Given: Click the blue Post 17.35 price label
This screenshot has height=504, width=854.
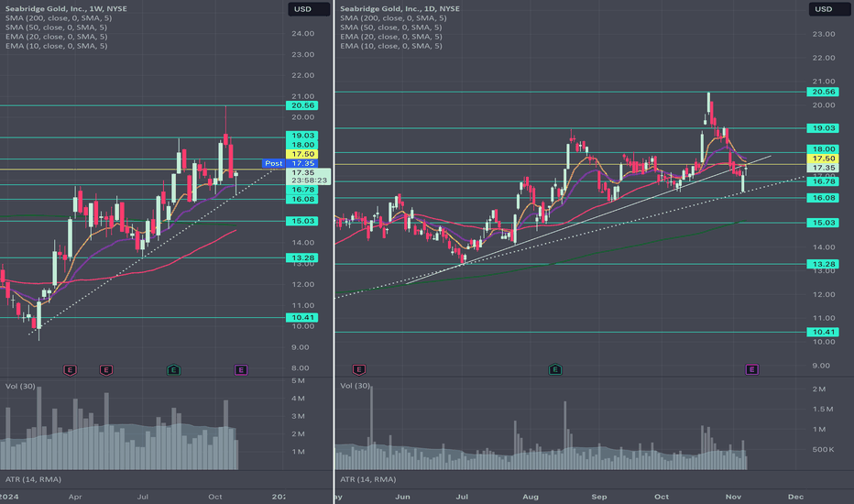Looking at the screenshot, I should click(x=290, y=163).
